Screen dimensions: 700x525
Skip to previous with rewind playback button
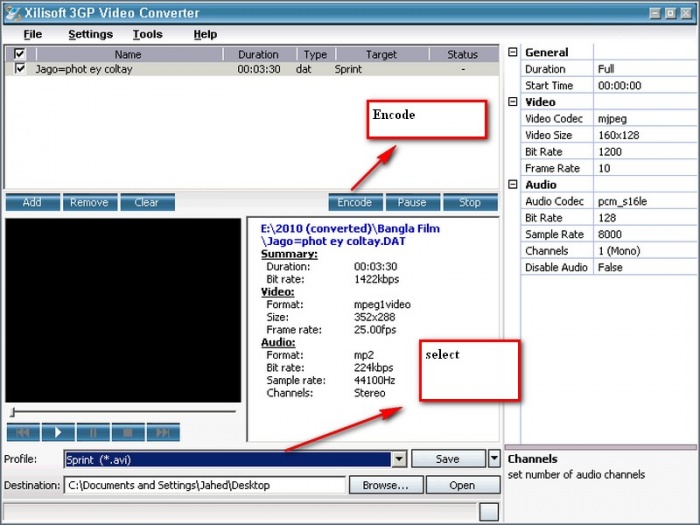click(23, 432)
